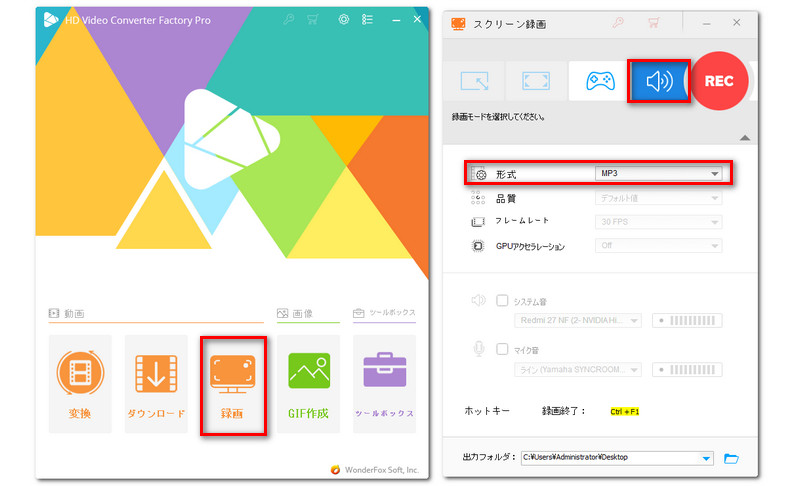Collapse the settings panel with the up arrow
Viewport: 800px width, 486px height.
(745, 138)
